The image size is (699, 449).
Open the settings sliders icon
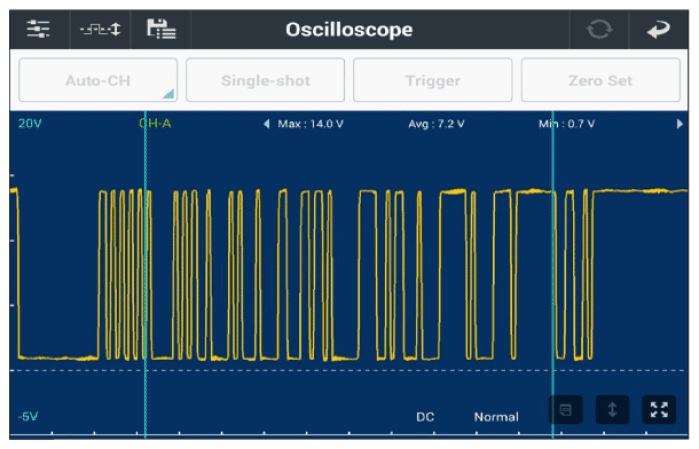pyautogui.click(x=38, y=30)
